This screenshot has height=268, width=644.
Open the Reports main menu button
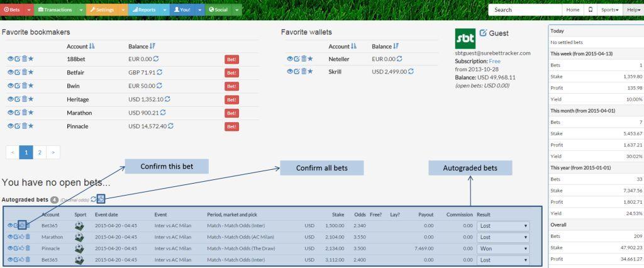click(144, 10)
